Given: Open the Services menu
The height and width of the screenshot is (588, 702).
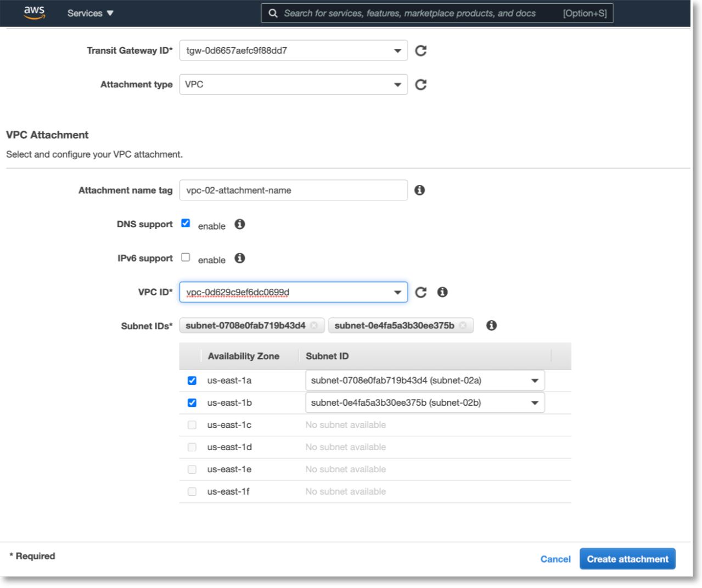Looking at the screenshot, I should 90,13.
